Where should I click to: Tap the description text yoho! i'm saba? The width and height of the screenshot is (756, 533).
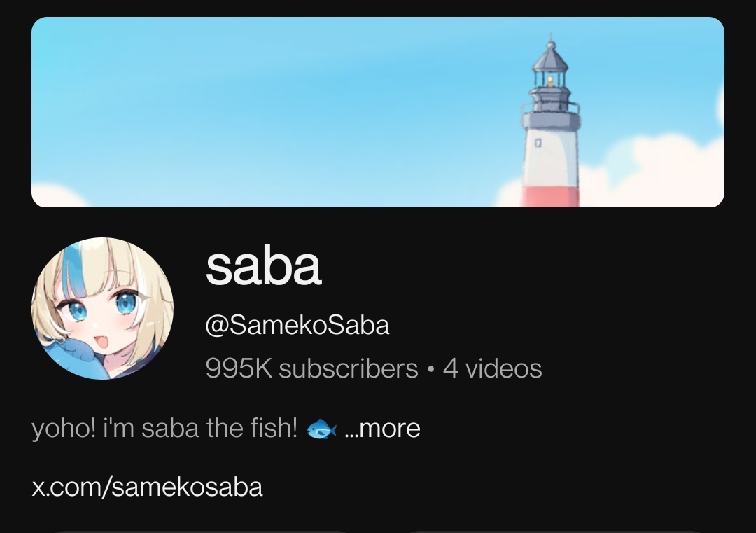[x=115, y=428]
